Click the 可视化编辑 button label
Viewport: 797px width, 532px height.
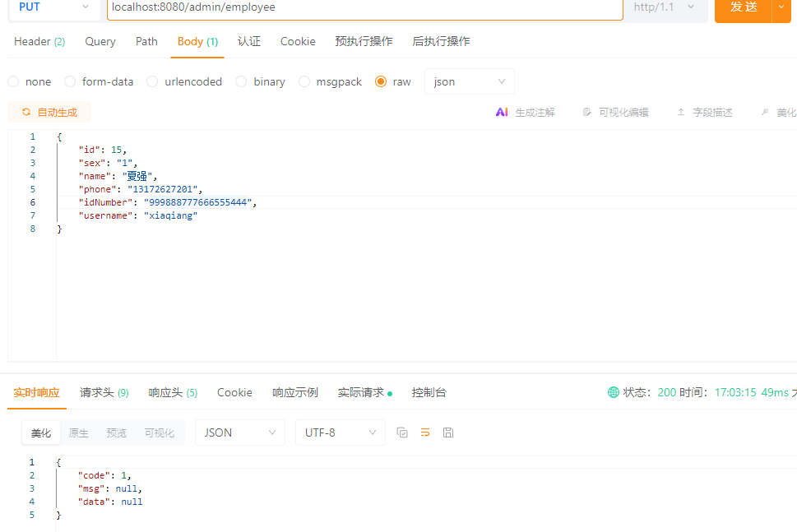[623, 113]
